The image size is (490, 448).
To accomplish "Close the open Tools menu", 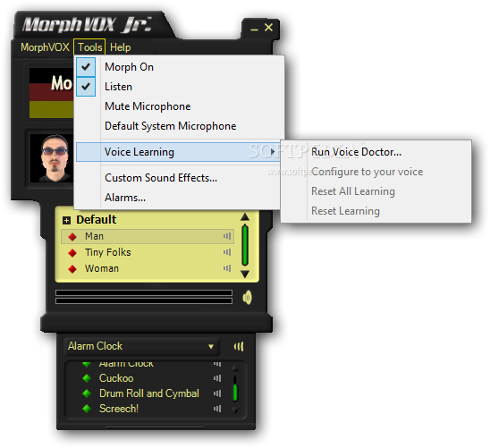I will 90,47.
